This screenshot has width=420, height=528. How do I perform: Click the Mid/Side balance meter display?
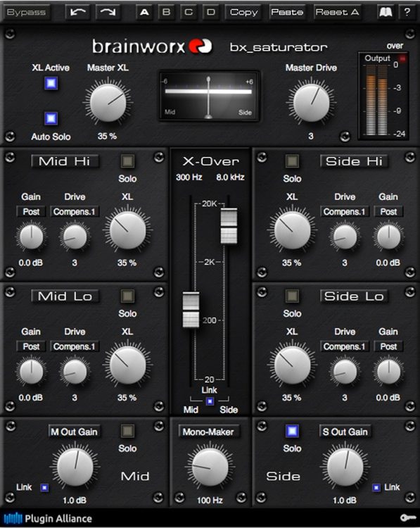pos(209,96)
